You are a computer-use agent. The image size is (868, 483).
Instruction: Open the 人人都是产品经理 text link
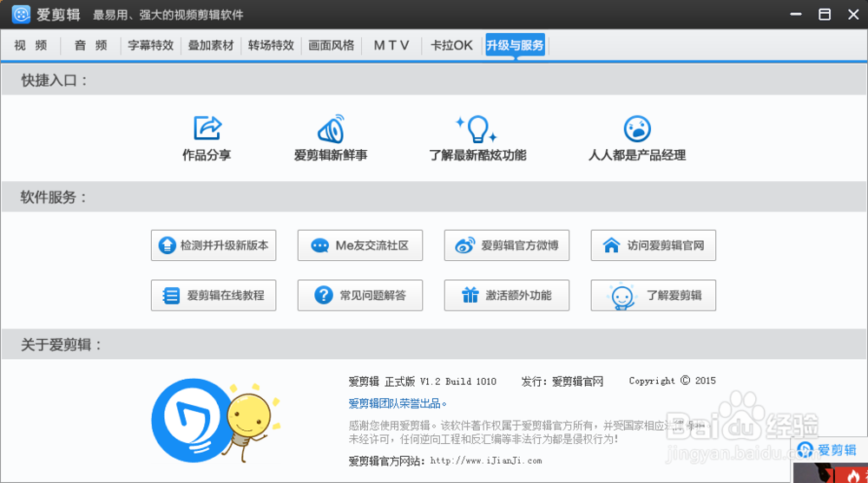[637, 155]
